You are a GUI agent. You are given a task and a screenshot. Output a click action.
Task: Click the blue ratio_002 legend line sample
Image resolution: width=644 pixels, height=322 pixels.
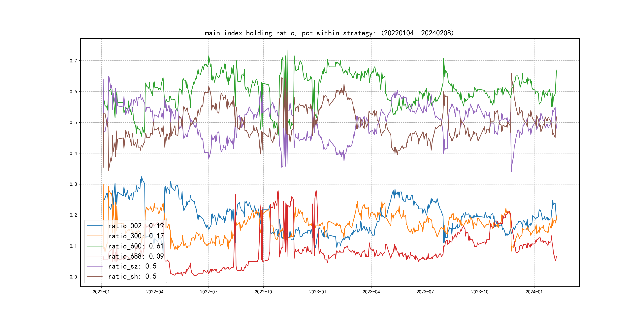pyautogui.click(x=95, y=226)
